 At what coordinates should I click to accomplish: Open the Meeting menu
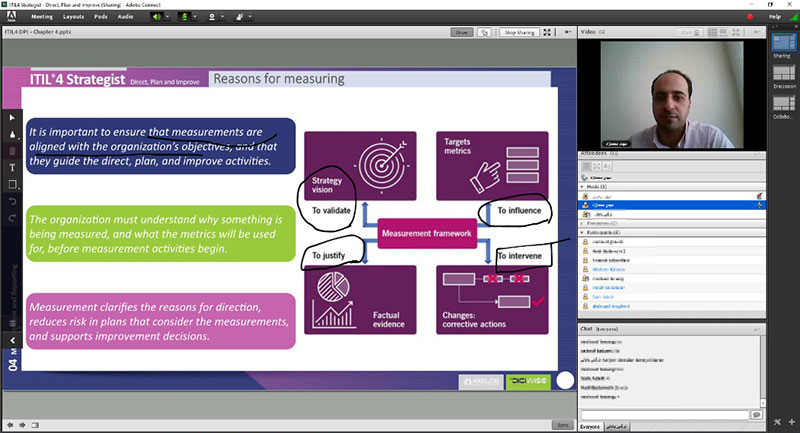(42, 16)
